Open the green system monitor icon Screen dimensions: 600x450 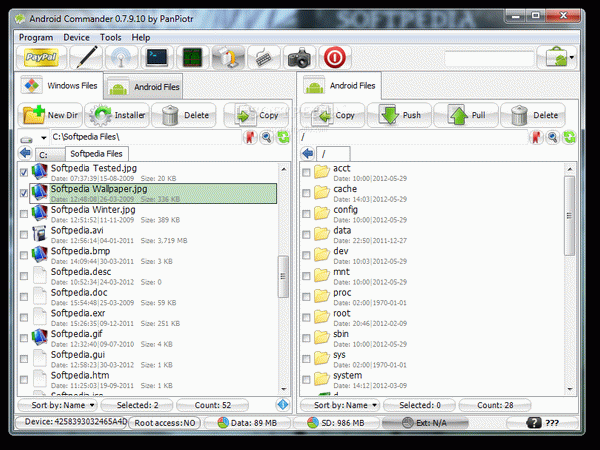point(192,57)
